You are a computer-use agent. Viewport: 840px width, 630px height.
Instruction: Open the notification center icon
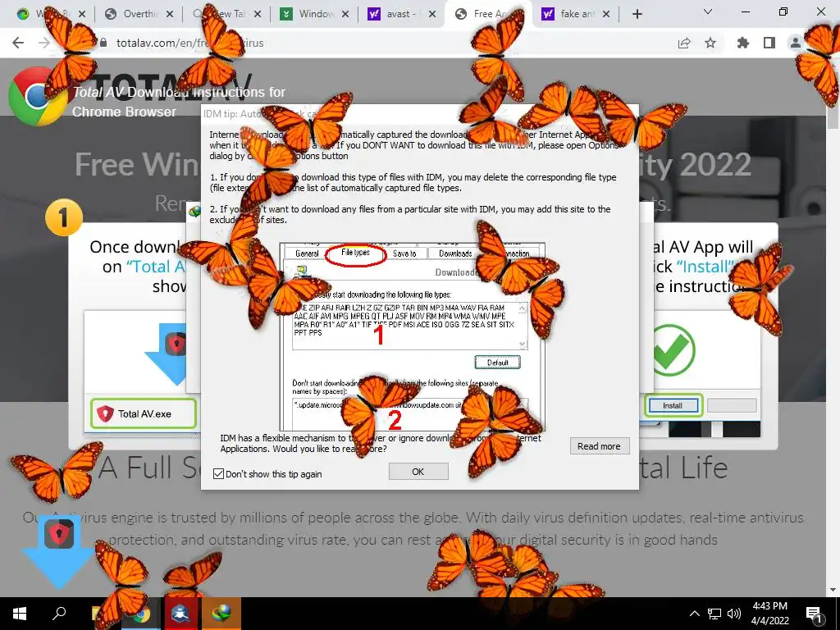click(815, 615)
